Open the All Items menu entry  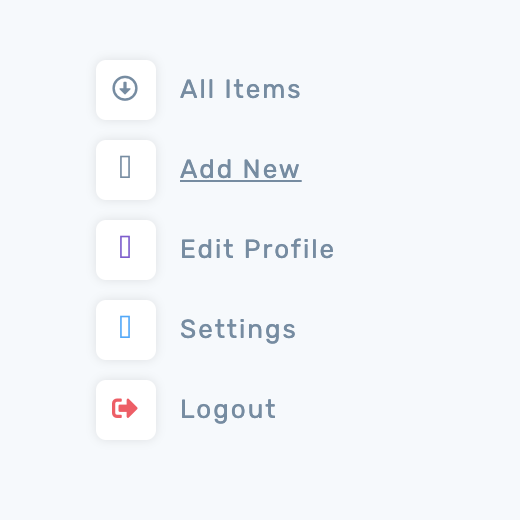[x=240, y=89]
